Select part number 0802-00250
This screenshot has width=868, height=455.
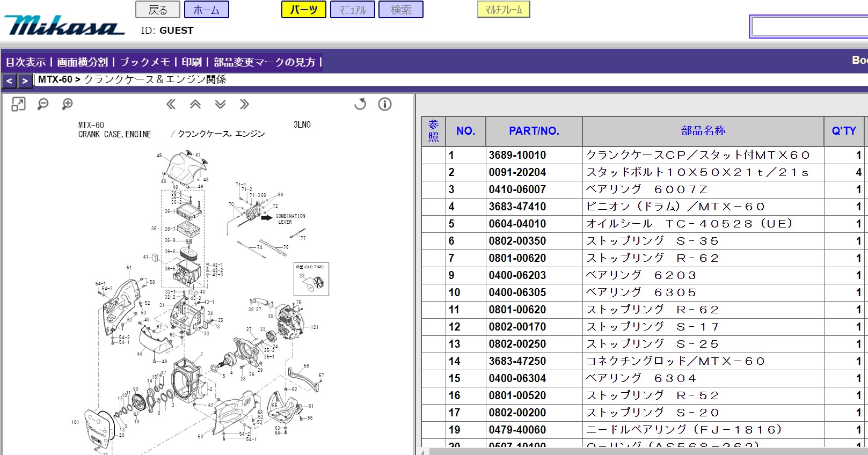pyautogui.click(x=517, y=344)
